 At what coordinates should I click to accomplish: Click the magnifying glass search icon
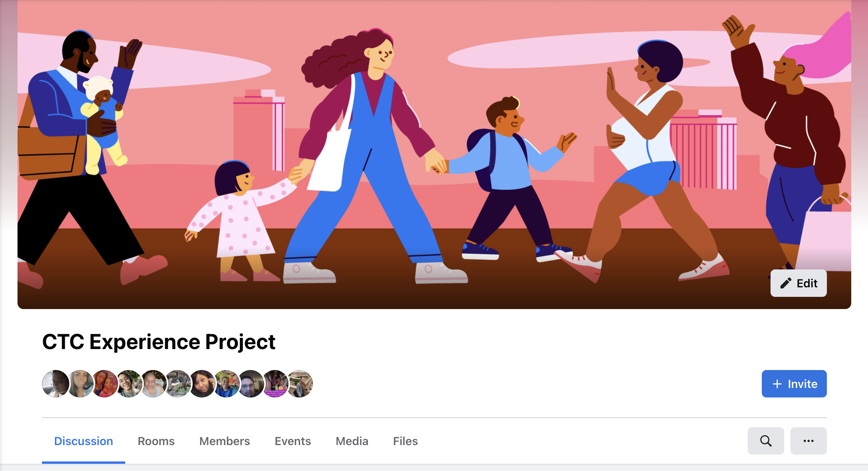click(766, 441)
